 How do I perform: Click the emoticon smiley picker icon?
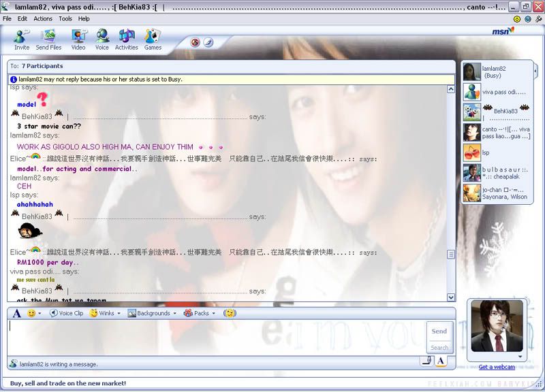[31, 313]
